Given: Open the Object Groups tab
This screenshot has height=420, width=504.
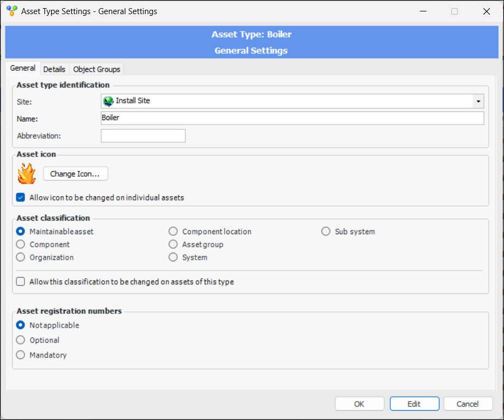Looking at the screenshot, I should tap(97, 69).
